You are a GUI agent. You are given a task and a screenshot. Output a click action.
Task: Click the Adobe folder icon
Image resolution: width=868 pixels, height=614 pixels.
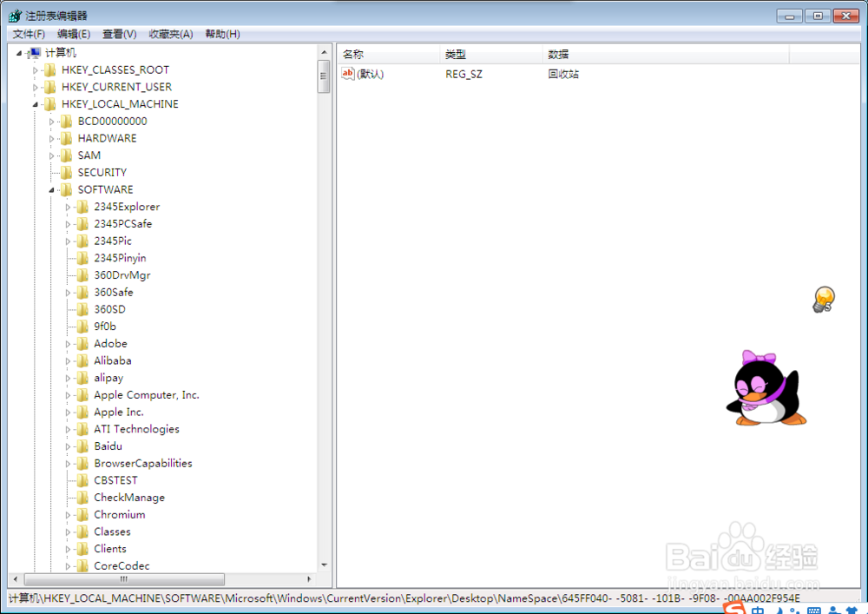(x=82, y=345)
